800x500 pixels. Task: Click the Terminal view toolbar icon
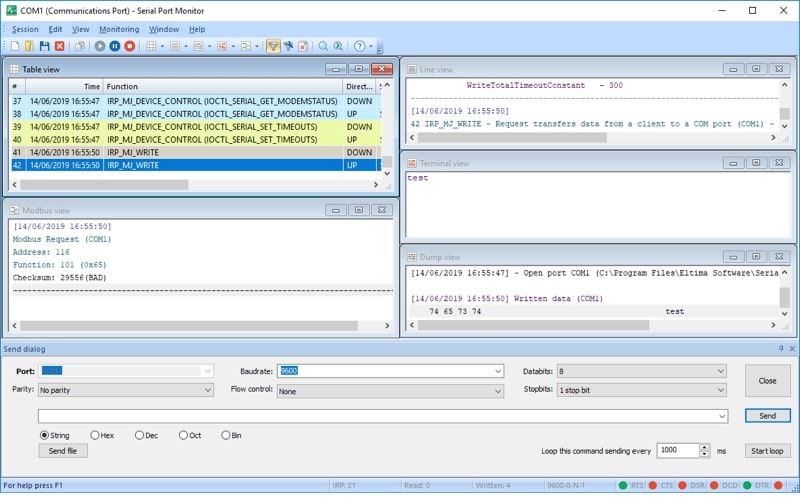pos(222,46)
